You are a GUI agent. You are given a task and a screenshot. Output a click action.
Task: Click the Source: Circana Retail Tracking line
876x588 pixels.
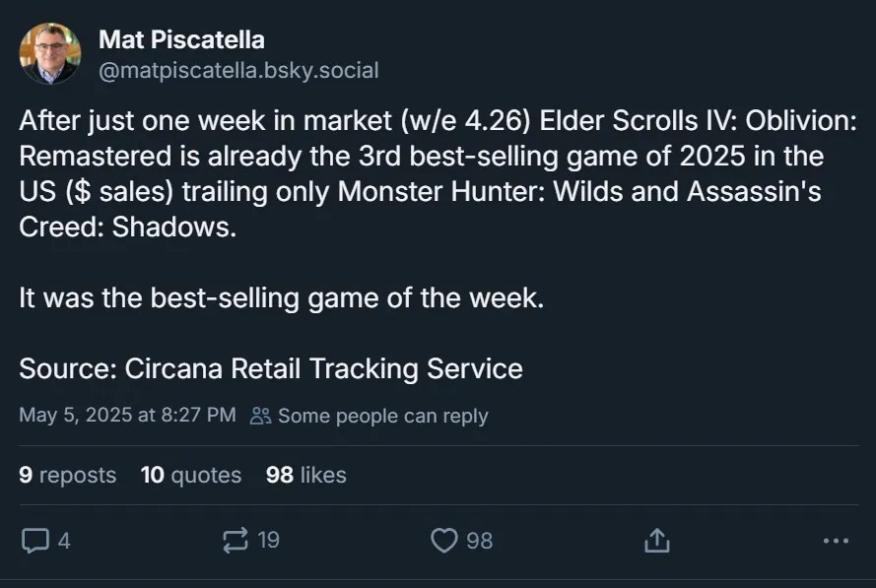click(x=271, y=369)
